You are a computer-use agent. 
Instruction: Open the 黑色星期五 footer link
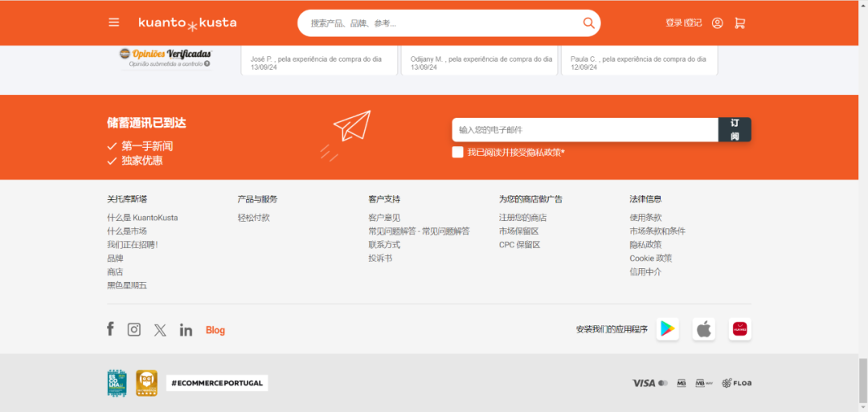click(x=127, y=285)
